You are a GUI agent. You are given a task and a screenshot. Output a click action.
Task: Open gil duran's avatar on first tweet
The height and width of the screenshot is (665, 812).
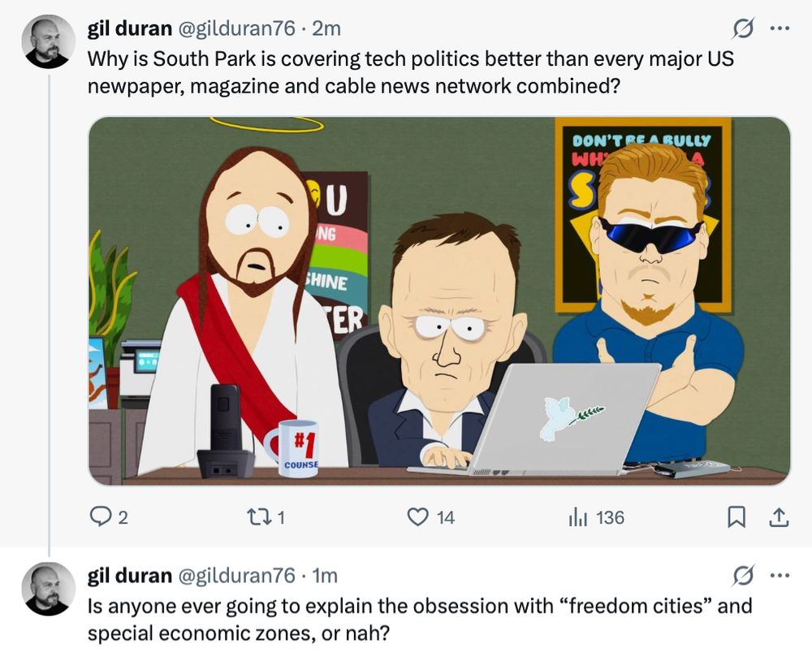tap(49, 42)
